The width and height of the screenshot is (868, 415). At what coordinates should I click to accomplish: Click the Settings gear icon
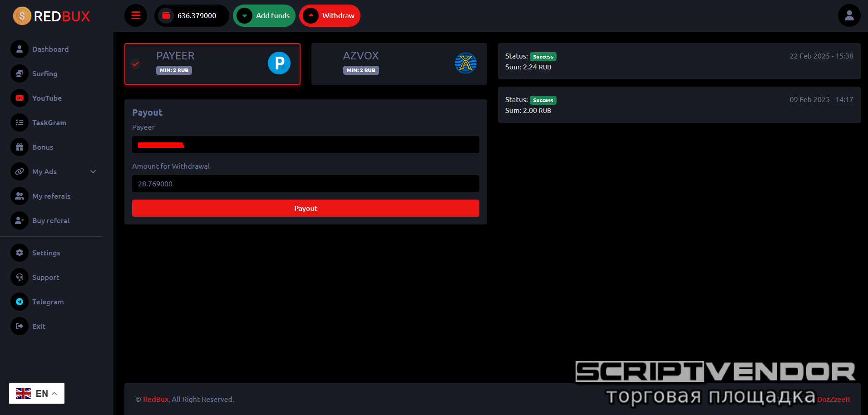[x=20, y=253]
